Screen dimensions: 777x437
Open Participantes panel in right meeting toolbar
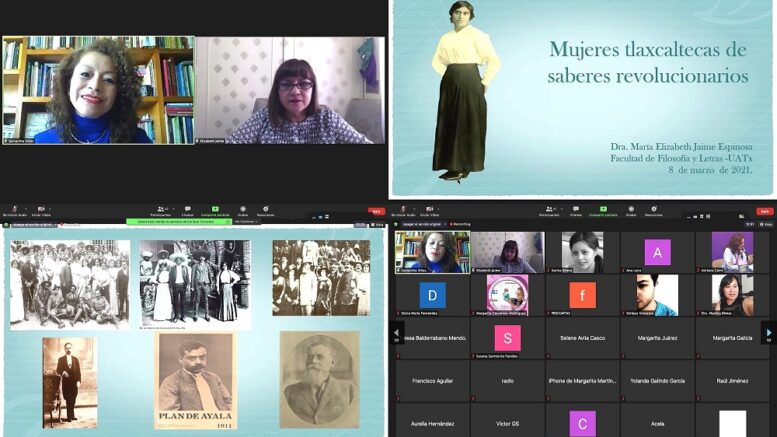click(549, 211)
